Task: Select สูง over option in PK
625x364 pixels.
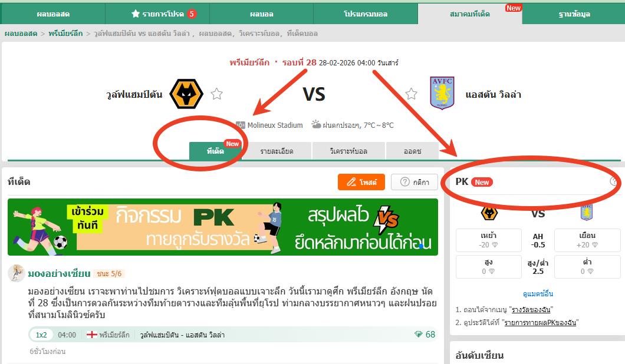Action: (489, 266)
